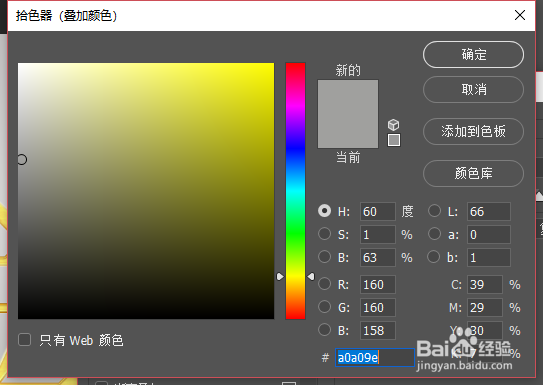The height and width of the screenshot is (385, 543).
Task: Close the 拾色器 color picker dialog
Action: click(520, 15)
